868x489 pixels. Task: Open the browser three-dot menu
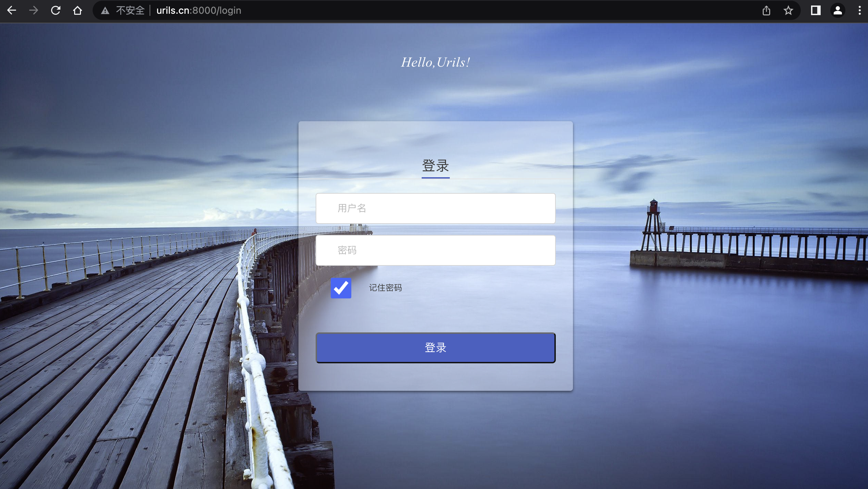[860, 10]
